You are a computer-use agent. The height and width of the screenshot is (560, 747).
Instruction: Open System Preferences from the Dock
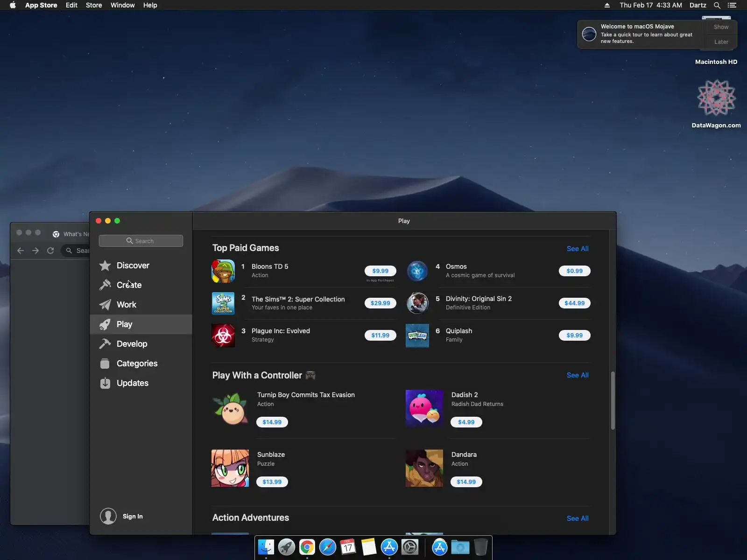[410, 547]
